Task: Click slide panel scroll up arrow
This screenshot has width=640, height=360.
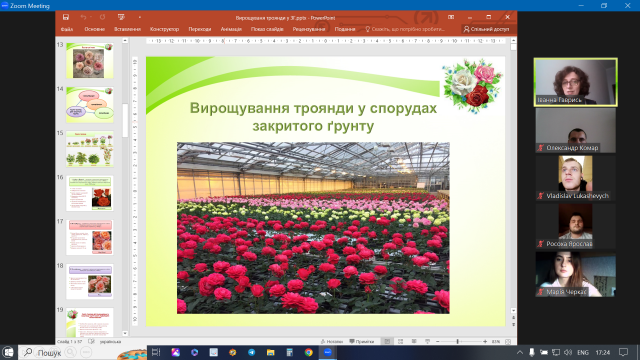Action: point(125,41)
